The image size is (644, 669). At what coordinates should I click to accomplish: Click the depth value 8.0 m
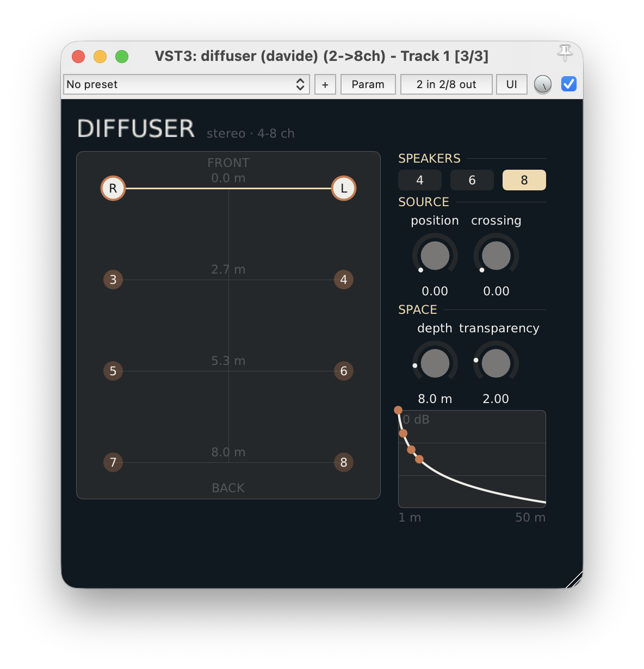pos(435,399)
